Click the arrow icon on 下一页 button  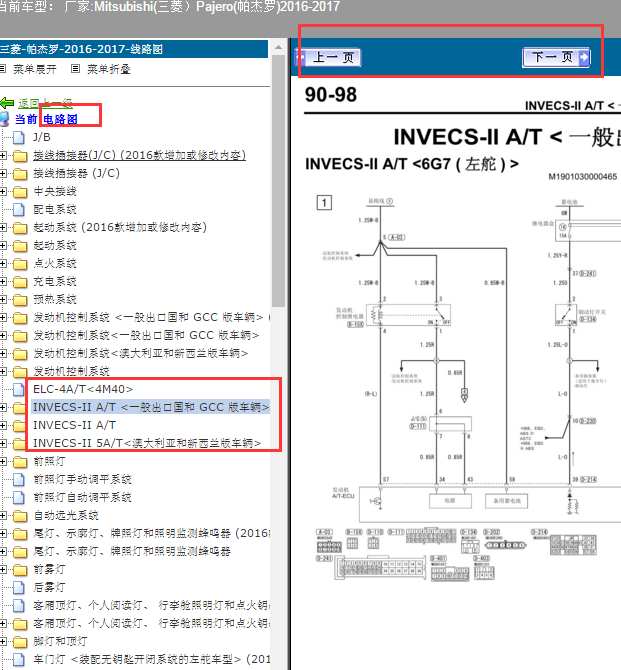584,57
